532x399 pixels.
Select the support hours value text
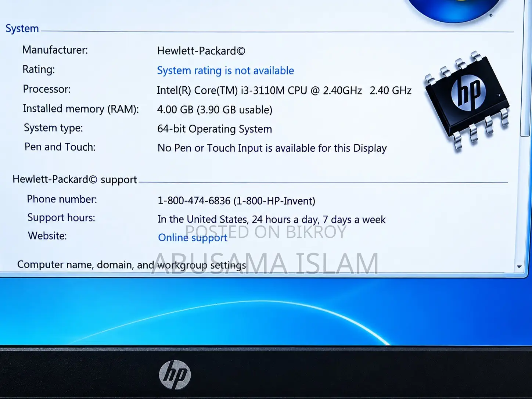(x=272, y=220)
